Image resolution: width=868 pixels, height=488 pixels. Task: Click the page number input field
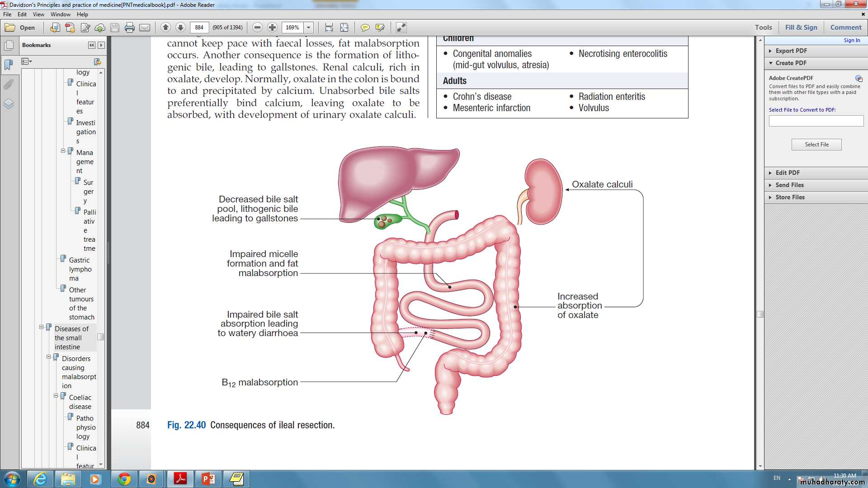(199, 28)
